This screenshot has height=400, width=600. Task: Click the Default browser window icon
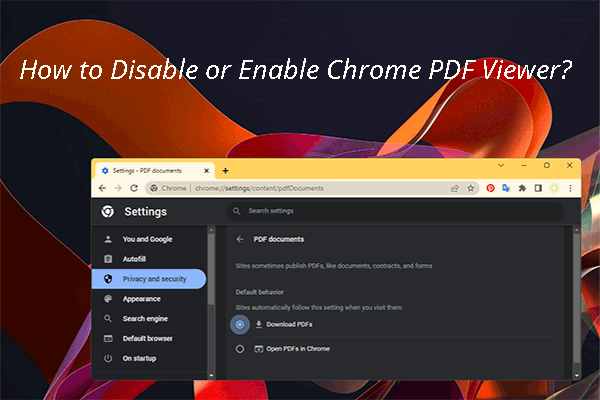point(108,339)
